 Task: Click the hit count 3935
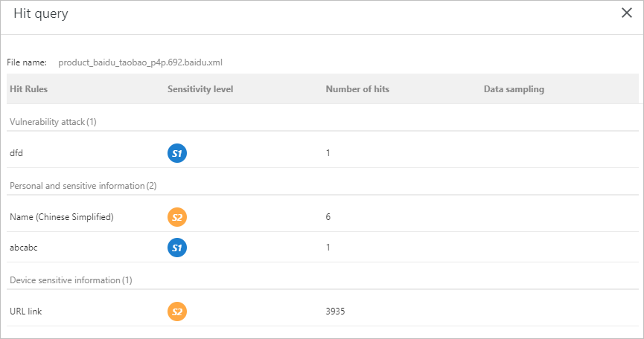[x=335, y=311]
